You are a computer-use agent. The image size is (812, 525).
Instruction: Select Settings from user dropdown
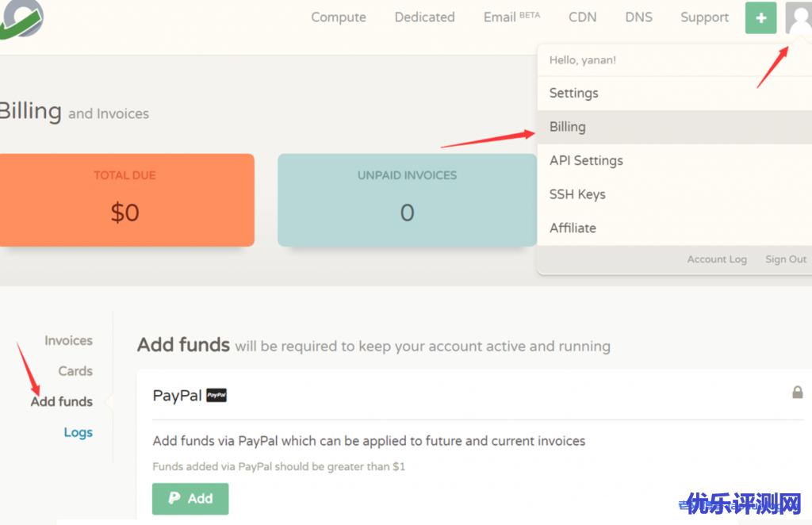point(574,93)
